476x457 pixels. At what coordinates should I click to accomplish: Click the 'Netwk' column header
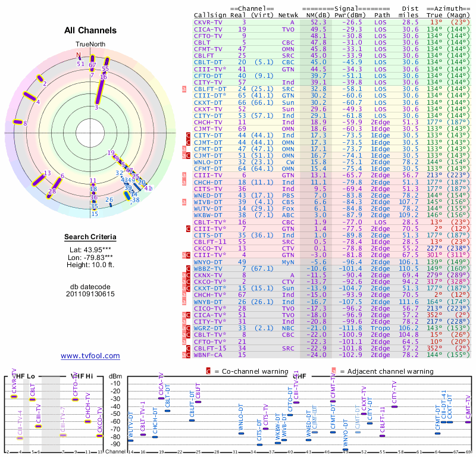(x=288, y=15)
